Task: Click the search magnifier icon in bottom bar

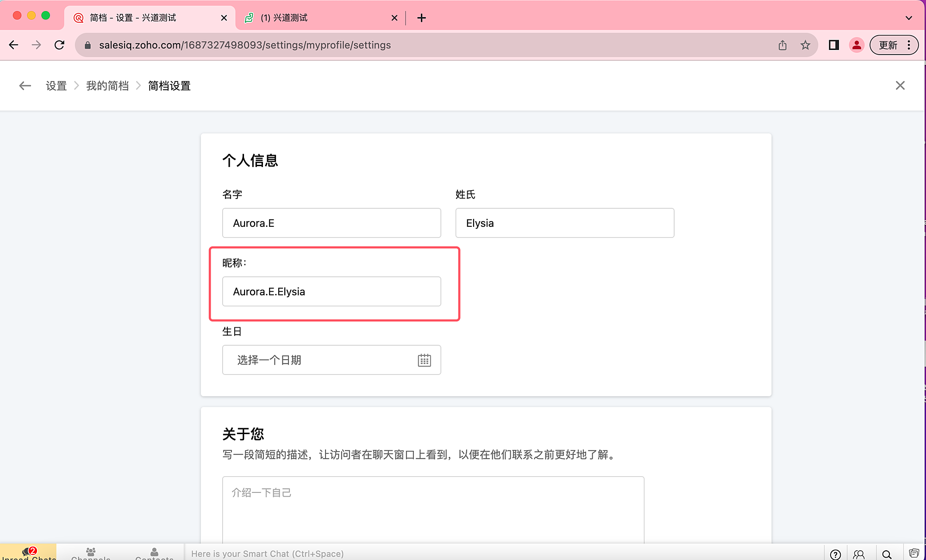Action: coord(887,554)
